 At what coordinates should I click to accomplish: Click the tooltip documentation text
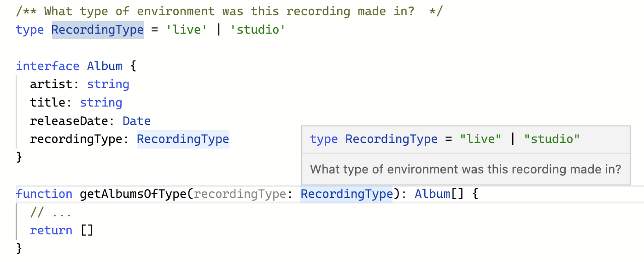point(466,169)
